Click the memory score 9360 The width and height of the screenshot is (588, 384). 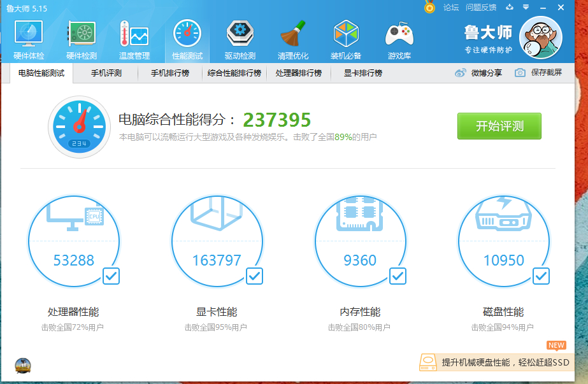[360, 260]
